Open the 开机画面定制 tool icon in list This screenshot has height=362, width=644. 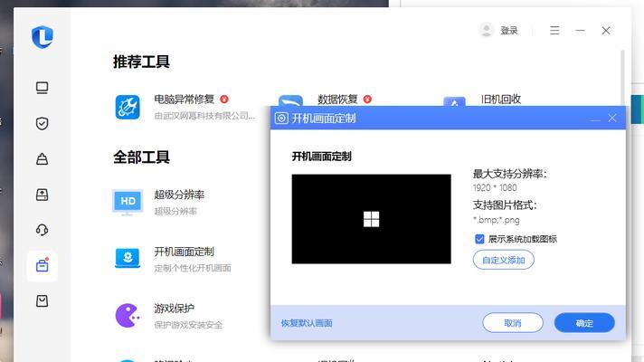[128, 258]
